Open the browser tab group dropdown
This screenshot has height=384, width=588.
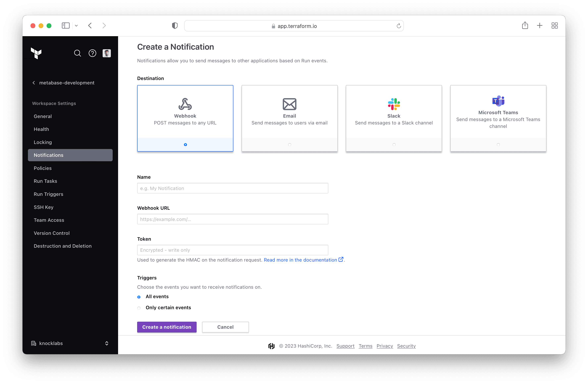[76, 26]
